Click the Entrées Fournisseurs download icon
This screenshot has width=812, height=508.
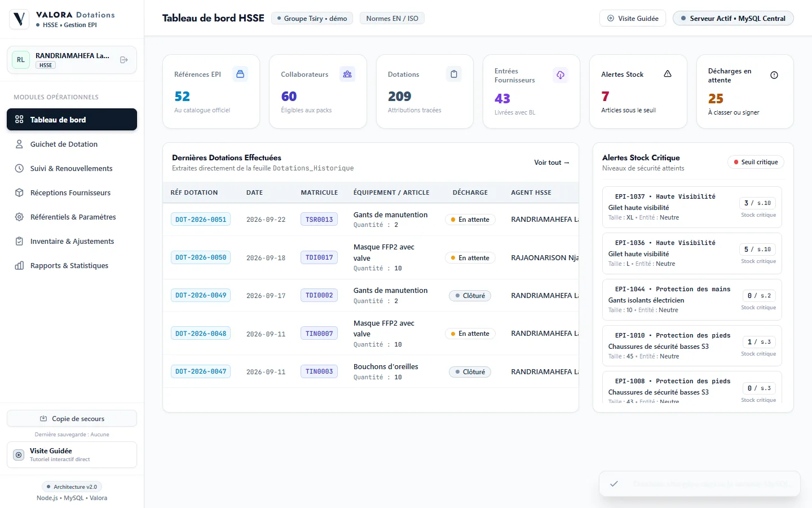tap(561, 75)
